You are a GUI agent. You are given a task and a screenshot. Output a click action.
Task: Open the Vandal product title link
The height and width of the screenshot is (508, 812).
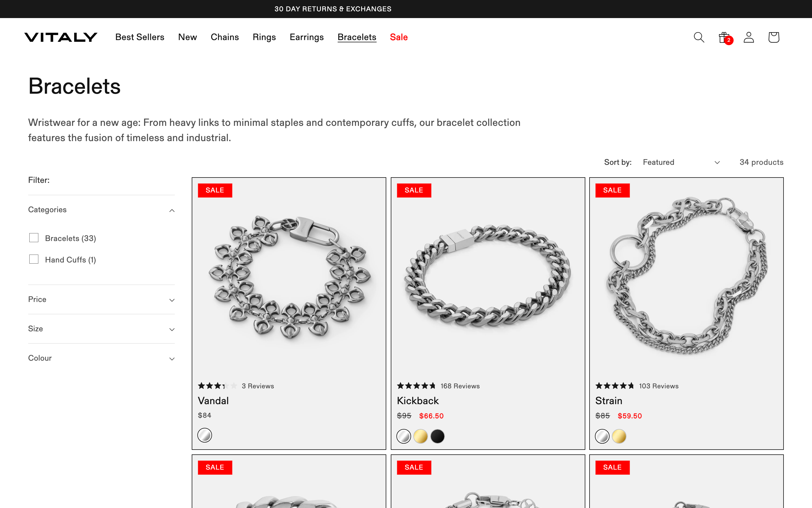[213, 401]
